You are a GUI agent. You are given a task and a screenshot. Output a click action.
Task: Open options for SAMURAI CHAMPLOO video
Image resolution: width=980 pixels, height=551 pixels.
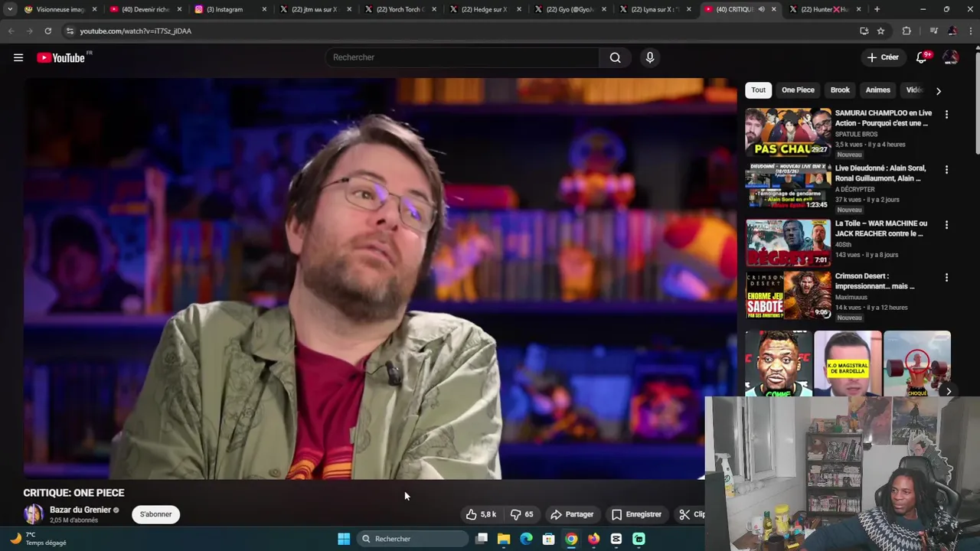(x=946, y=115)
